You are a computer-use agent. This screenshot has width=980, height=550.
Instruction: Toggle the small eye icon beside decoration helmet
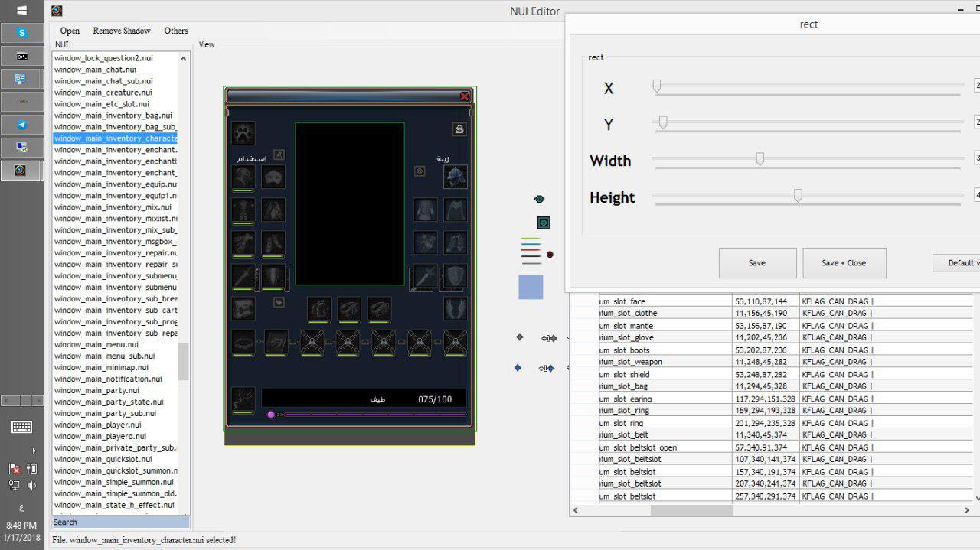click(420, 171)
